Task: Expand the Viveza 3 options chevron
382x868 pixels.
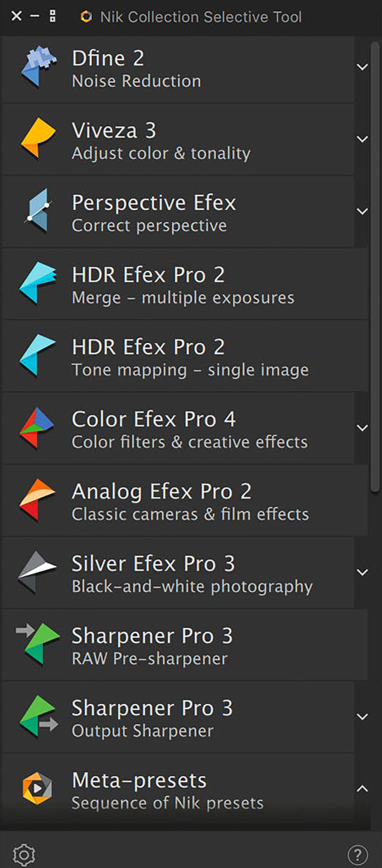Action: 362,139
